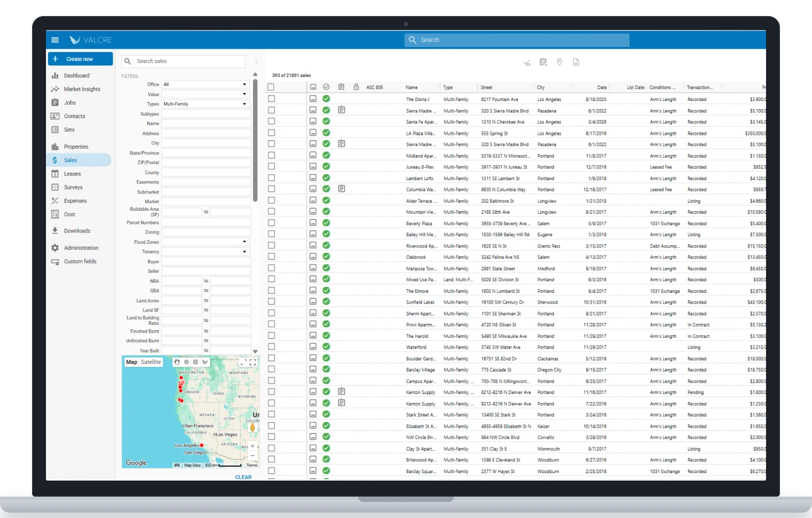Select the map polygon drawing tool

(205, 362)
